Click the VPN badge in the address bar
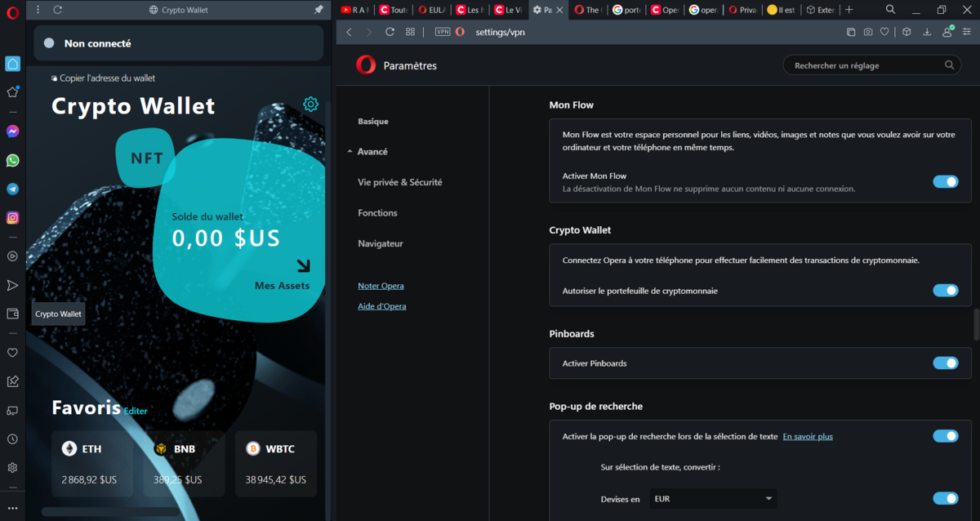Viewport: 980px width, 521px height. click(x=443, y=32)
